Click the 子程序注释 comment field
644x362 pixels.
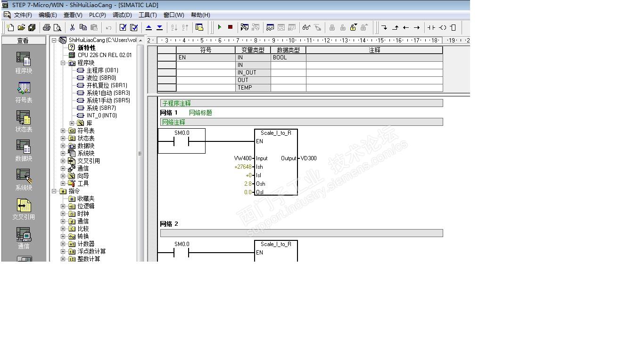click(x=302, y=103)
